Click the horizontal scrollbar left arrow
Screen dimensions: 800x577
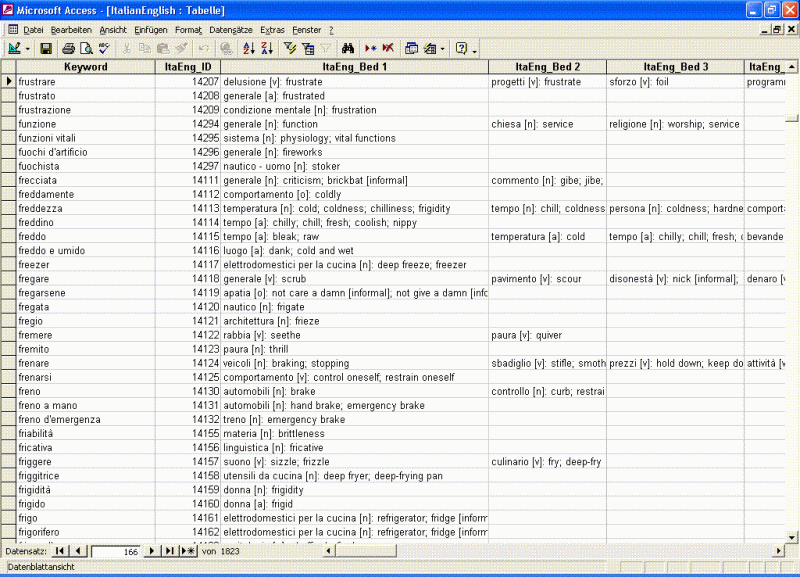pos(329,551)
